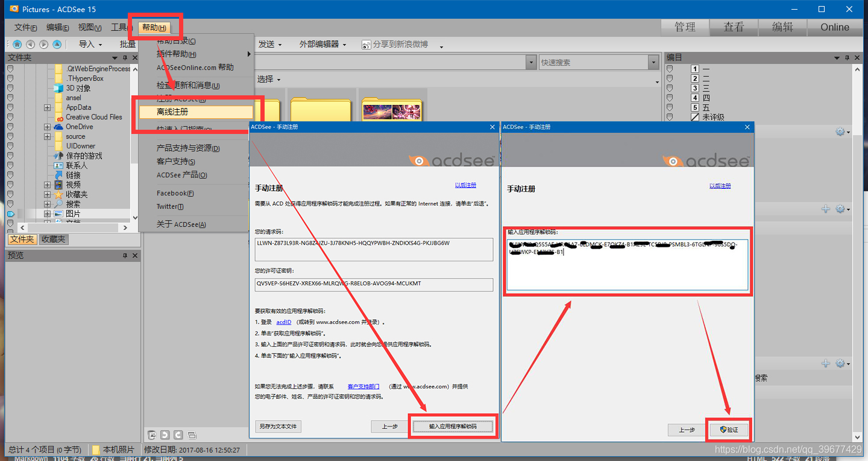Expand the 视频 tree node
868x461 pixels.
coord(47,185)
